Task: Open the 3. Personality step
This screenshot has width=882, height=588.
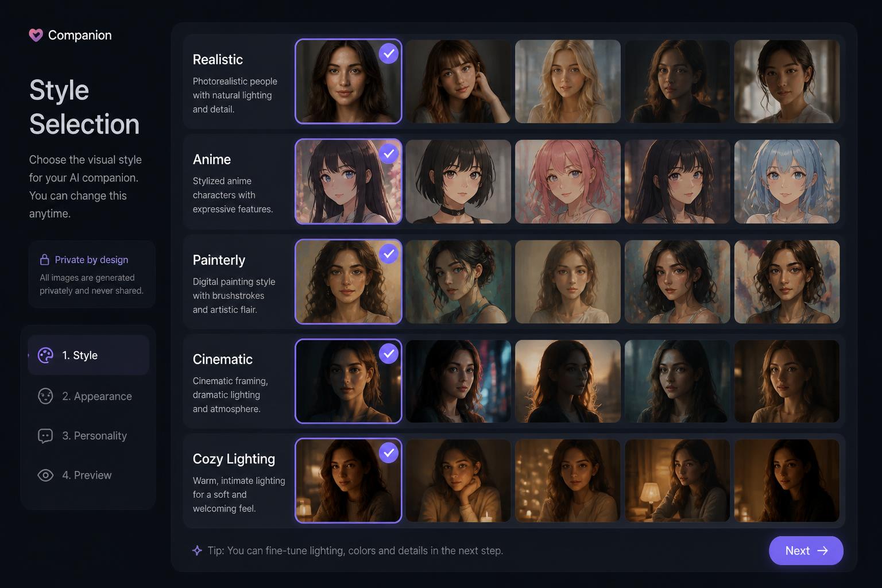Action: (88, 436)
